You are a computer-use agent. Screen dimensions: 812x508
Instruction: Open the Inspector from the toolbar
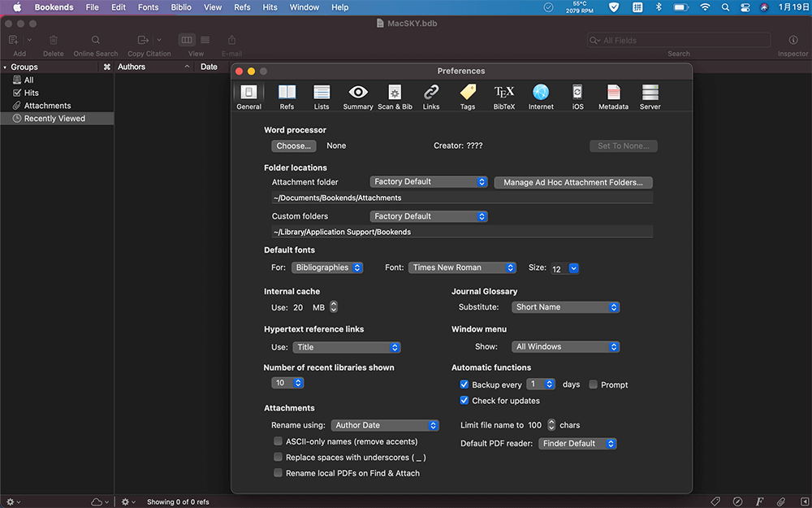tap(793, 40)
